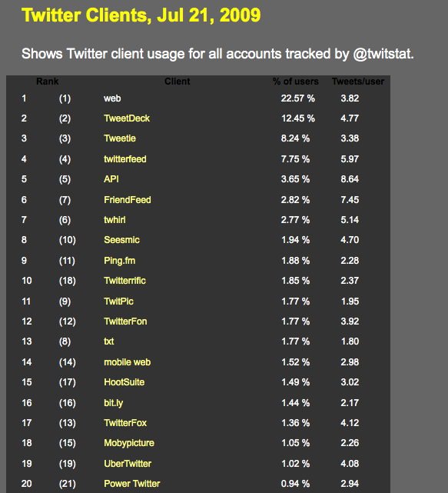Select the mobile web link

click(128, 362)
